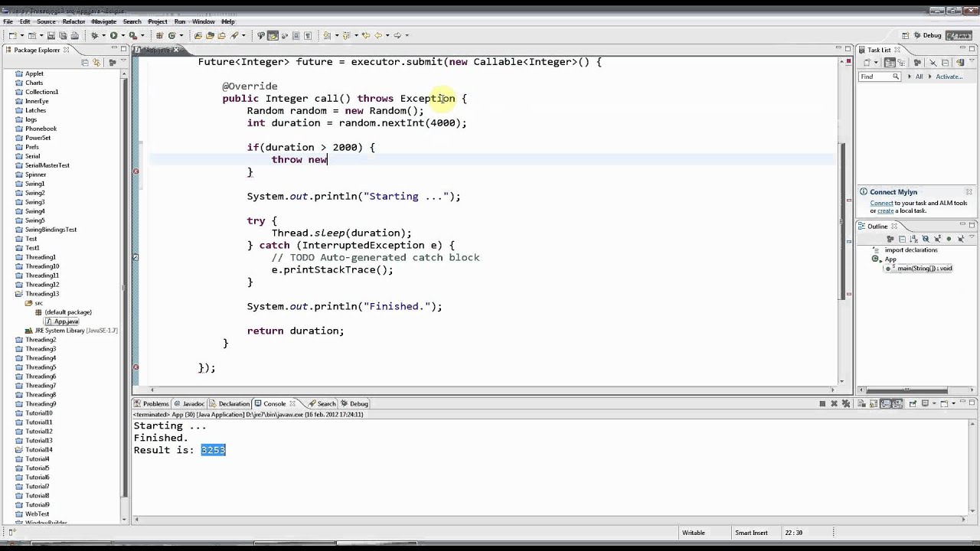Open the Project menu
980x551 pixels.
point(158,21)
